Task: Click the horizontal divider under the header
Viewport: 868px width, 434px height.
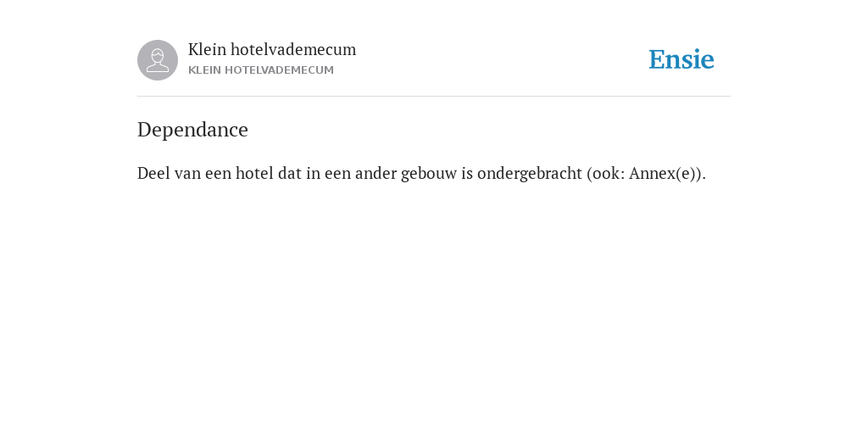Action: [434, 97]
